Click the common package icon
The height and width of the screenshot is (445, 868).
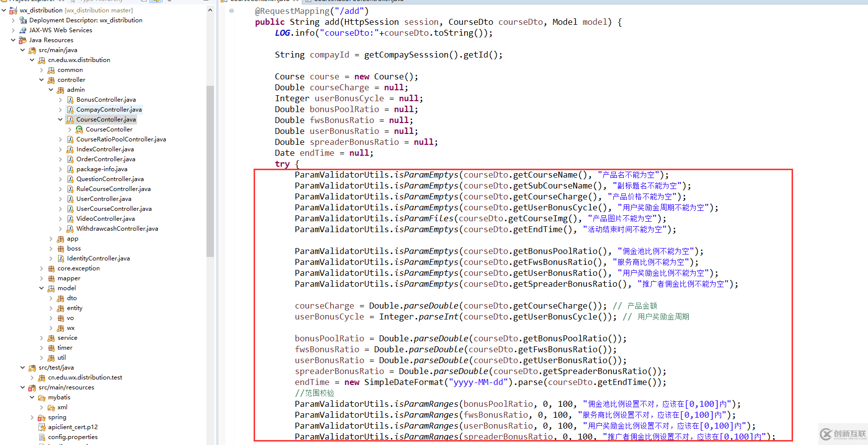[51, 70]
